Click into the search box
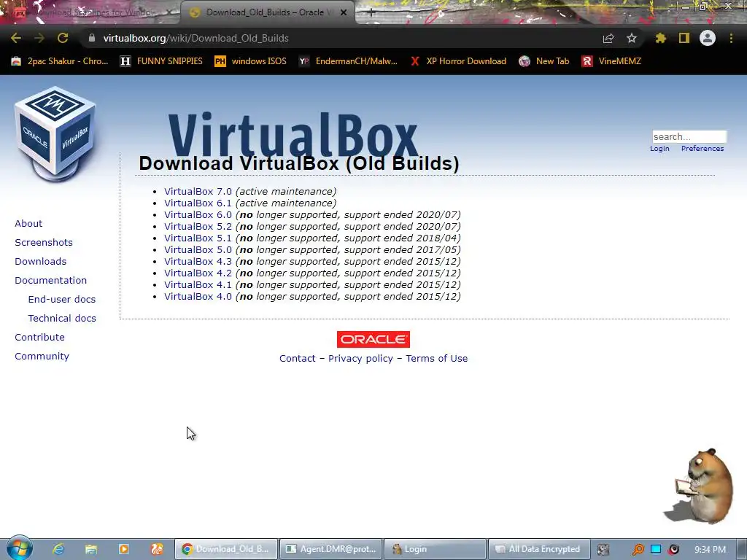The width and height of the screenshot is (747, 560). point(689,136)
